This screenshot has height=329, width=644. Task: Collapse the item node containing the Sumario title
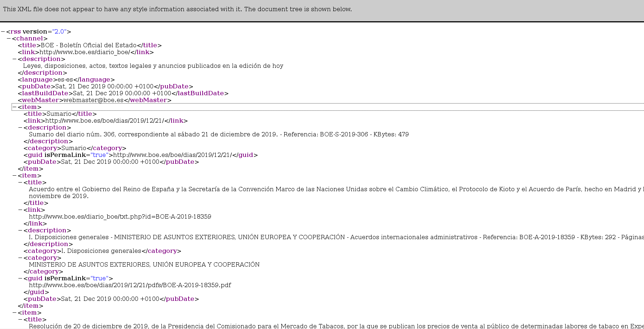(x=14, y=107)
